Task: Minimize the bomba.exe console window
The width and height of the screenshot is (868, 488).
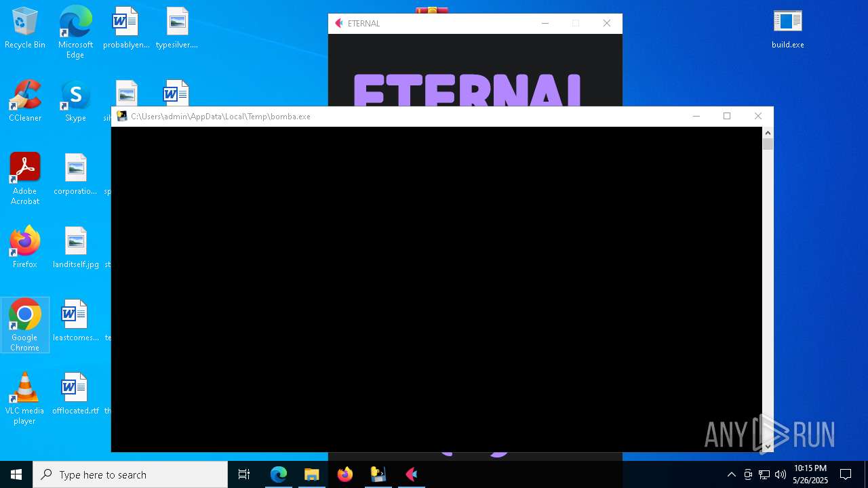Action: pyautogui.click(x=696, y=116)
